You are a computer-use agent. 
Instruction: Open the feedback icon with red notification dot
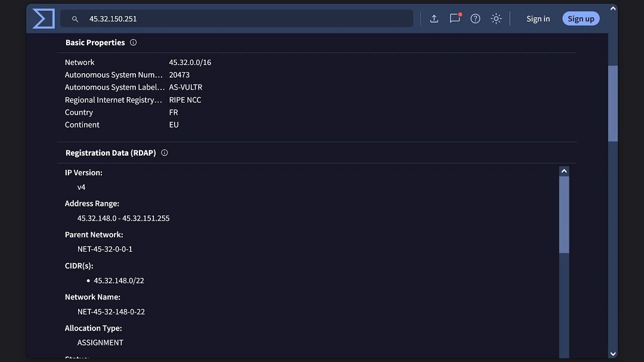tap(454, 18)
